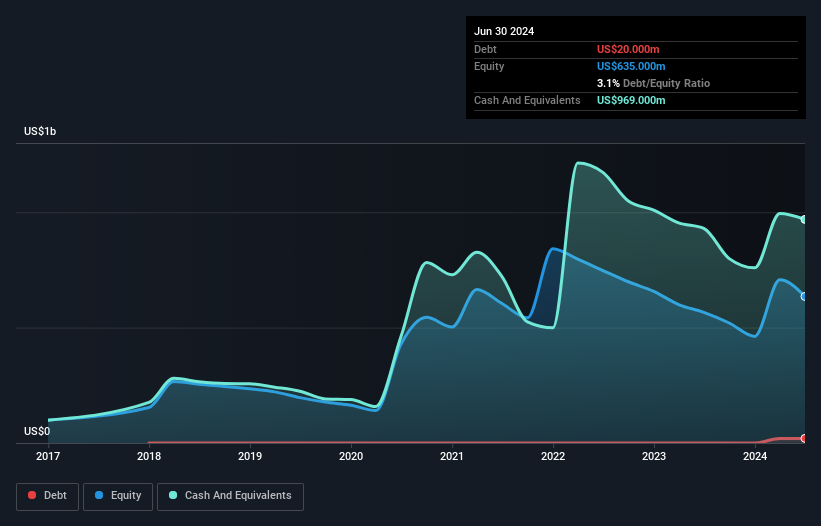This screenshot has height=526, width=821.
Task: Select the blue Equity endpoint marker
Action: [x=804, y=296]
